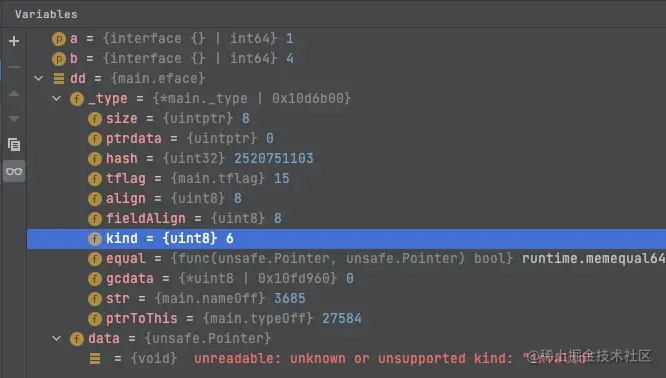Toggle the show watches glasses icon

tap(14, 172)
